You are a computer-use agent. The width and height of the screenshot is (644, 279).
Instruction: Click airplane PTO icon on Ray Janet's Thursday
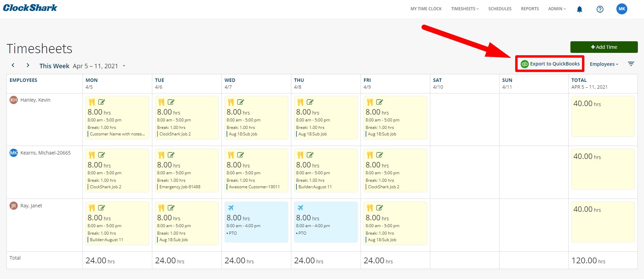pos(300,208)
